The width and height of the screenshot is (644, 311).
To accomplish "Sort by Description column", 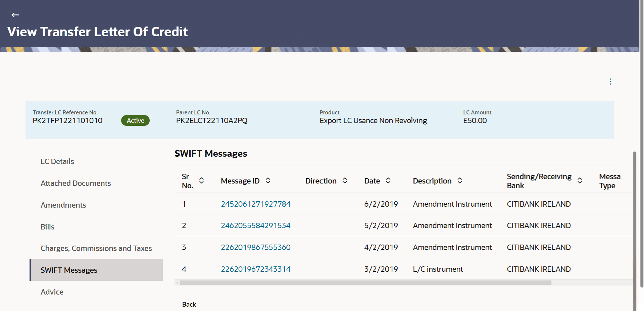I will [460, 180].
